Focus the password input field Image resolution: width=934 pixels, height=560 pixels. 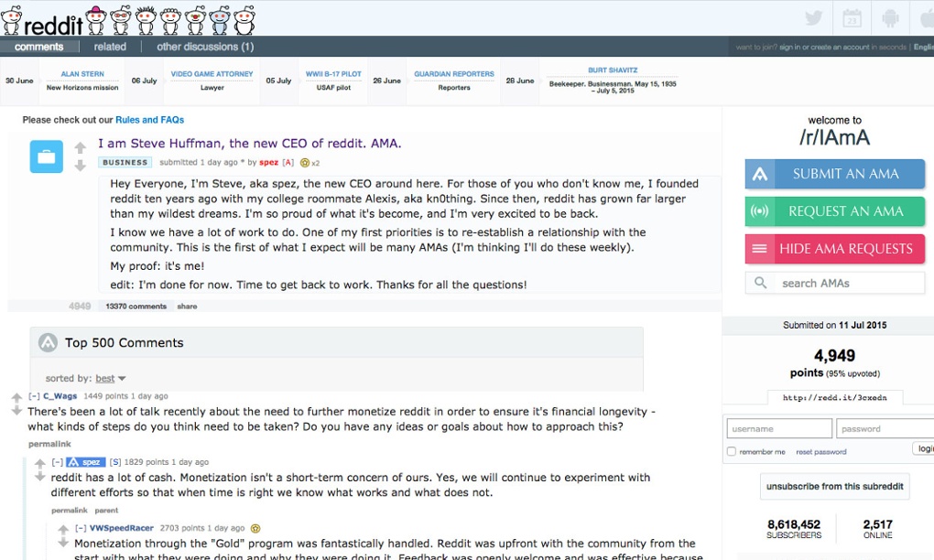885,428
